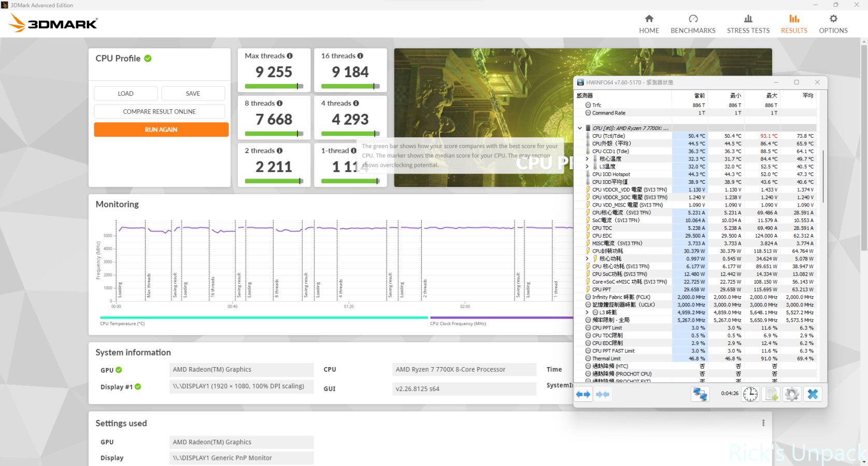Switch to STRESS TESTS tab
The image size is (868, 466).
pos(748,24)
